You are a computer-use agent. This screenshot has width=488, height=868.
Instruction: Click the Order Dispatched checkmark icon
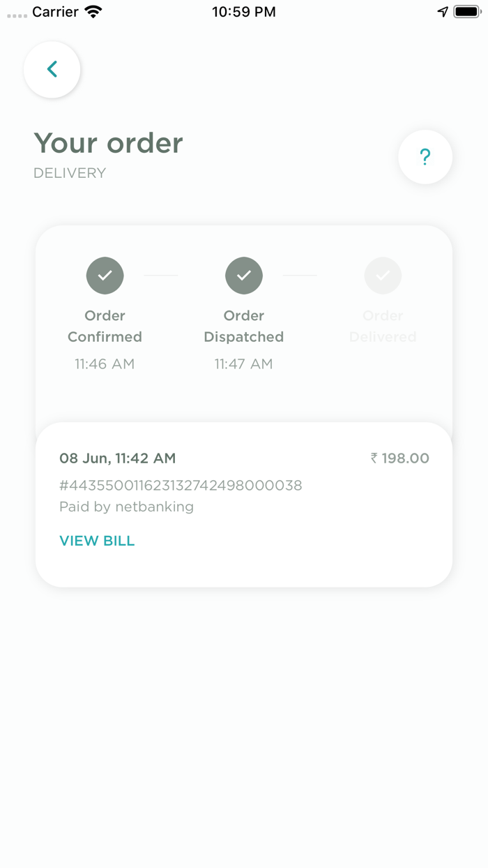pyautogui.click(x=244, y=276)
